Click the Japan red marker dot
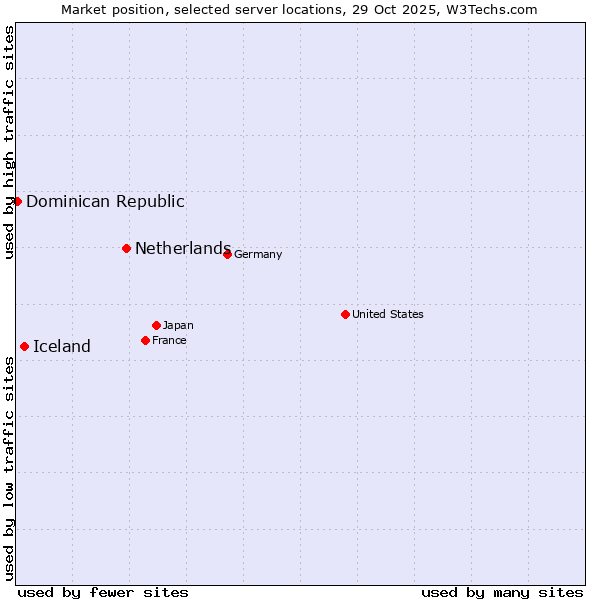Screen dimensions: 600x600 pos(156,325)
